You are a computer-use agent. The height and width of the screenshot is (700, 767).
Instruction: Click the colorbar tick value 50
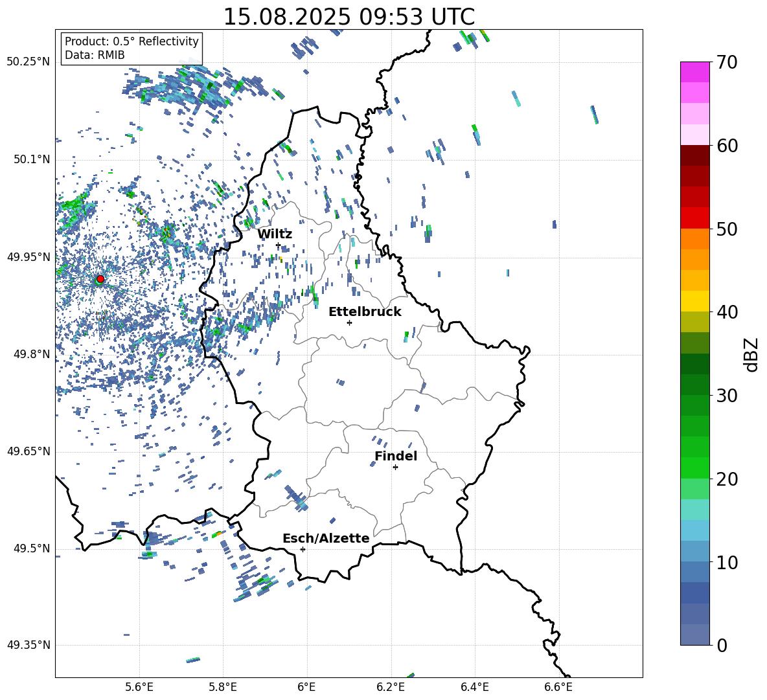(x=727, y=229)
